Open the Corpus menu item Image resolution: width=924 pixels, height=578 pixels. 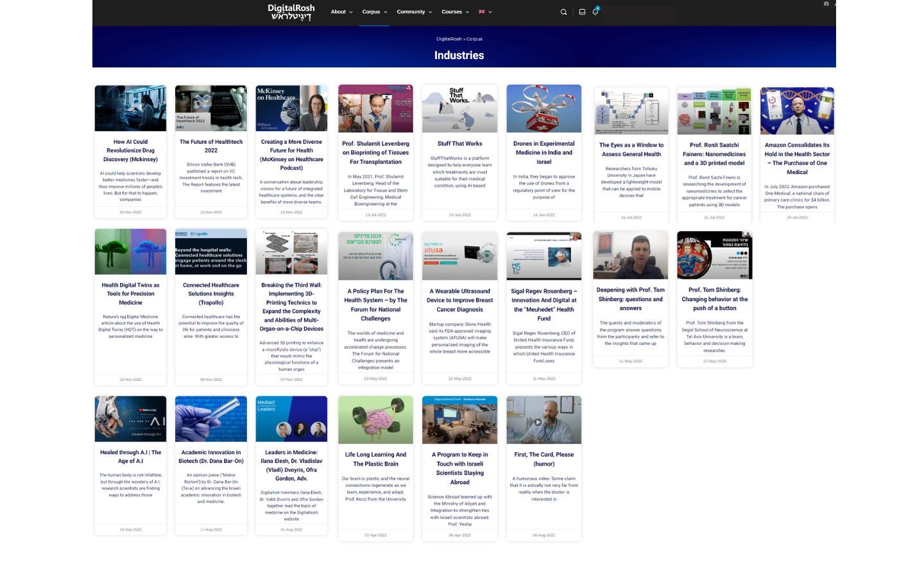coord(371,12)
